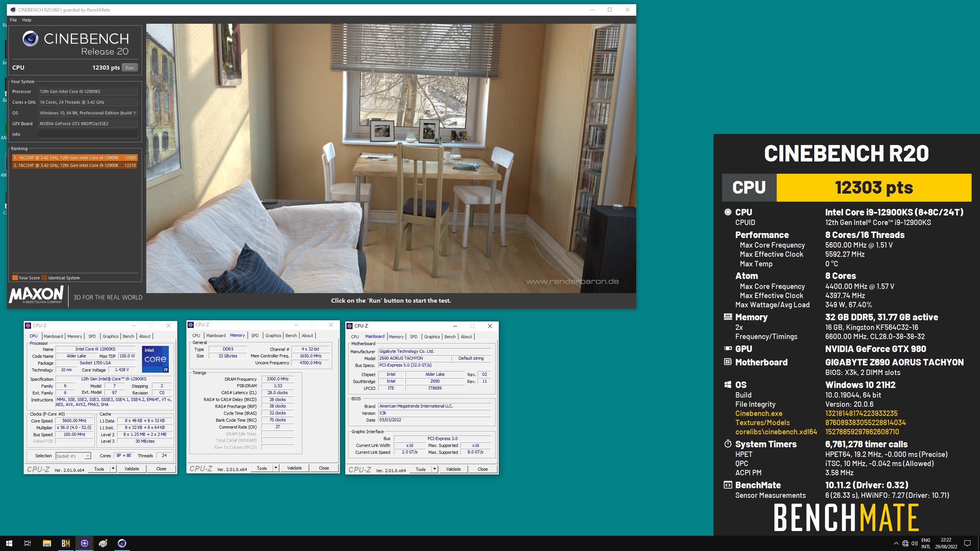Click the taskbar clock and date
980x551 pixels.
point(946,543)
